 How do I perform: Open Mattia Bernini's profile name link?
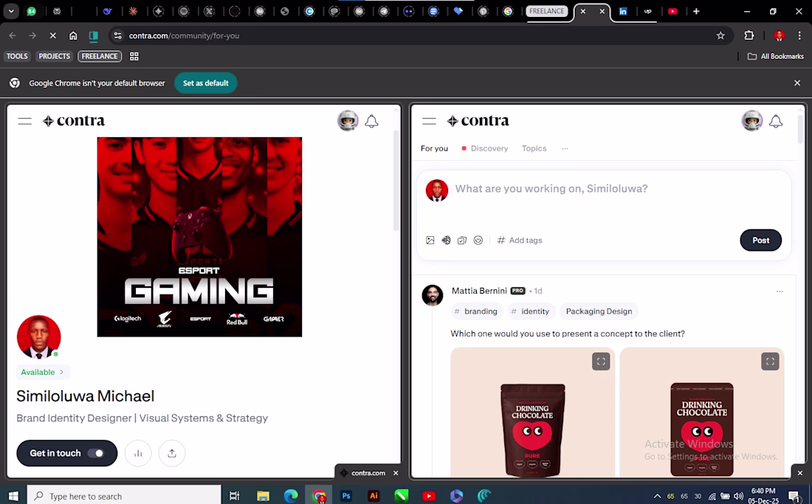[x=479, y=291]
